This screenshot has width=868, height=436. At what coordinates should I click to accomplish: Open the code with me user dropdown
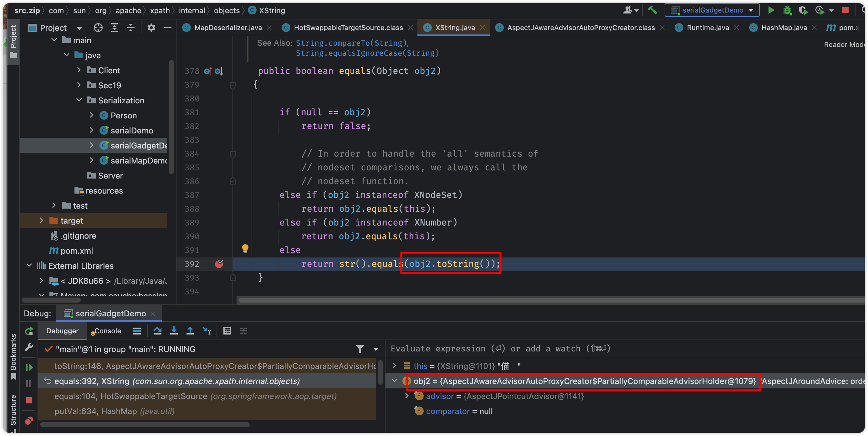pos(631,10)
